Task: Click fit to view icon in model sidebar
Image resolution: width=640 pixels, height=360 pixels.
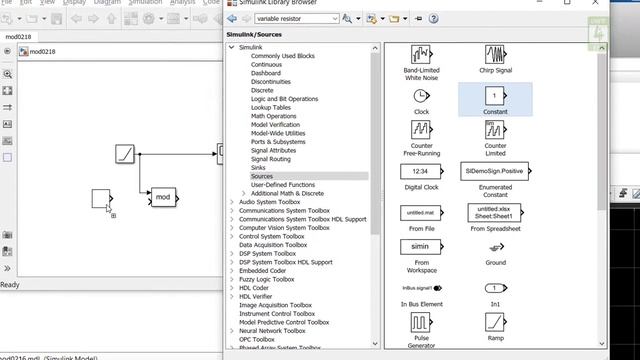Action: click(7, 91)
